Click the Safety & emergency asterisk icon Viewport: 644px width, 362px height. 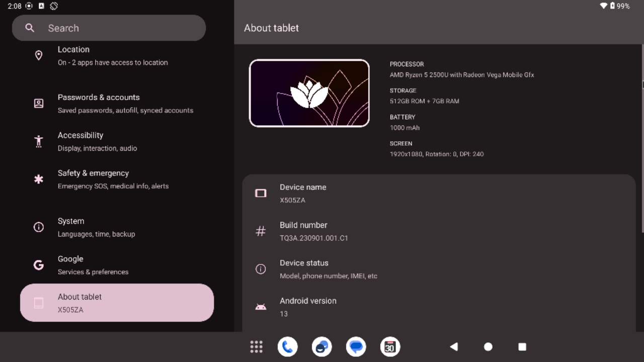(39, 179)
